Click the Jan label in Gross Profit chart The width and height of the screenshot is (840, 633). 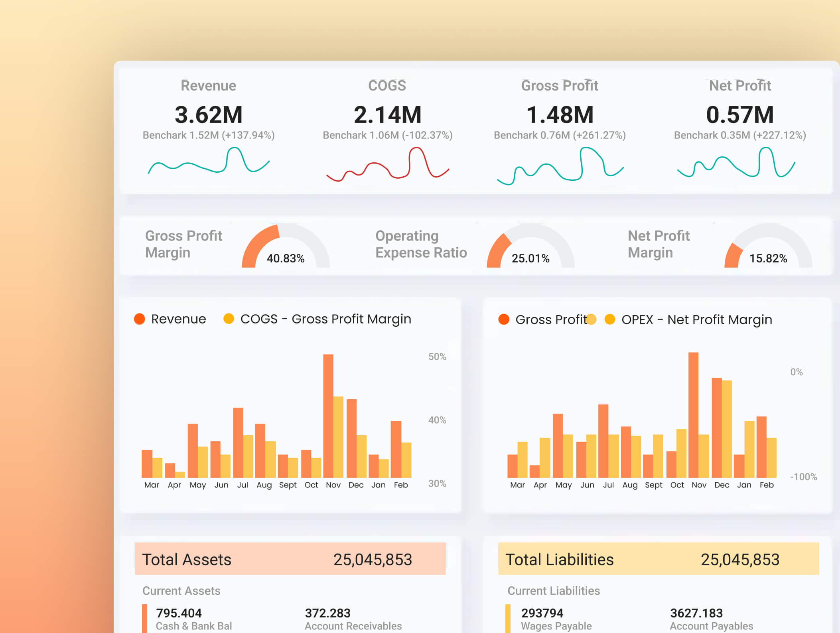click(744, 485)
